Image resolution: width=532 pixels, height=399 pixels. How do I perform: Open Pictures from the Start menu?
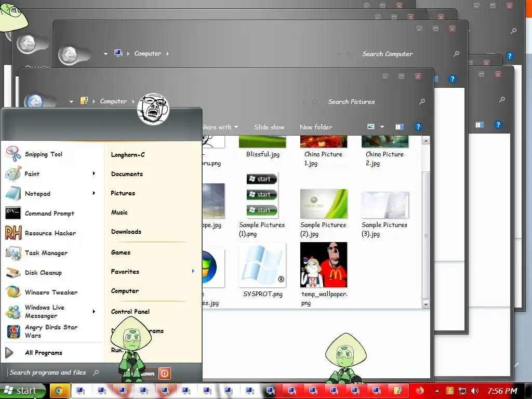pyautogui.click(x=123, y=193)
